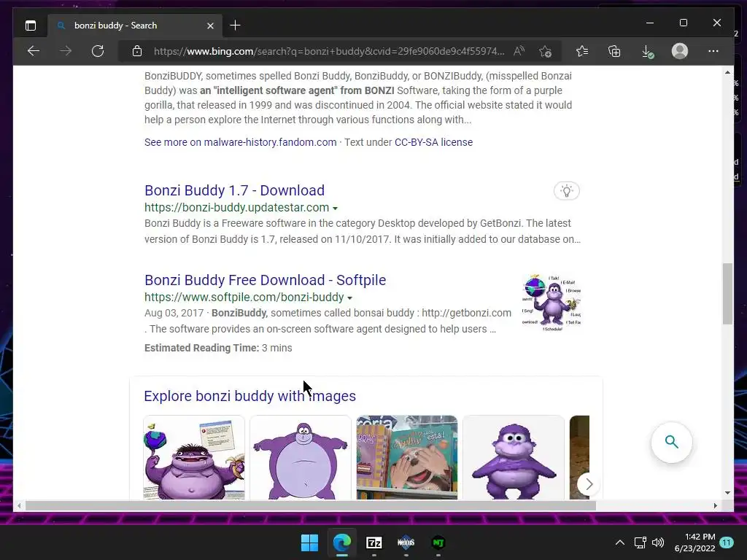Open the Edge tab actions menu icon
This screenshot has height=560, width=747.
point(31,26)
